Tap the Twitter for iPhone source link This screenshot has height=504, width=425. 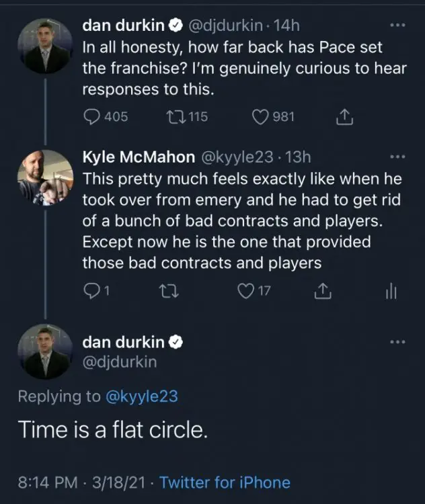pos(225,482)
